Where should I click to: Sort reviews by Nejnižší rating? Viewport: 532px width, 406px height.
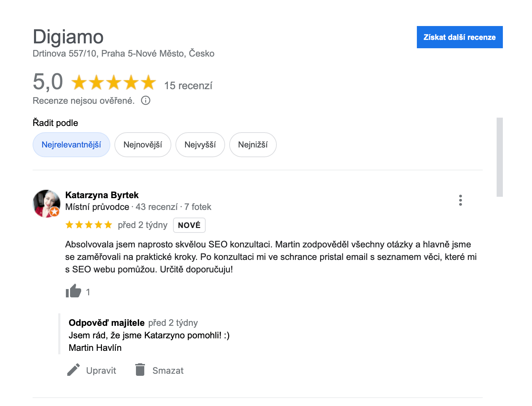[253, 145]
